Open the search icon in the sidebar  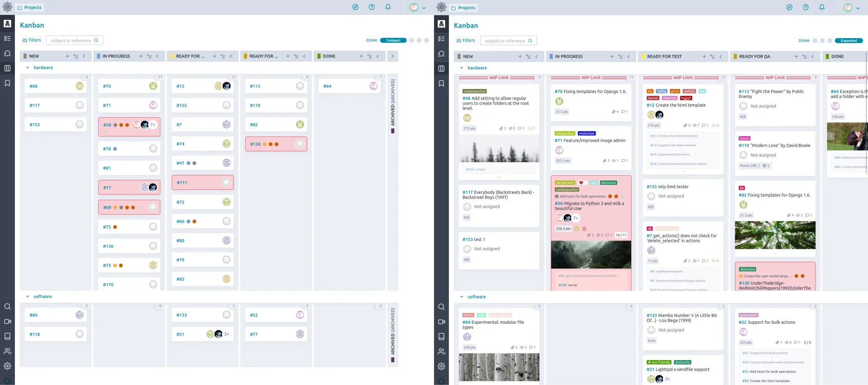pos(7,306)
